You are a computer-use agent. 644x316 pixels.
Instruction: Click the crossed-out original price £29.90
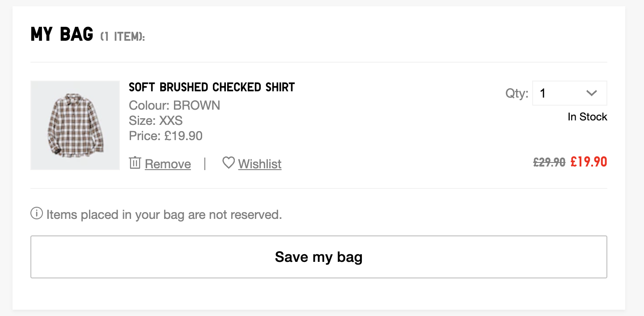[549, 162]
